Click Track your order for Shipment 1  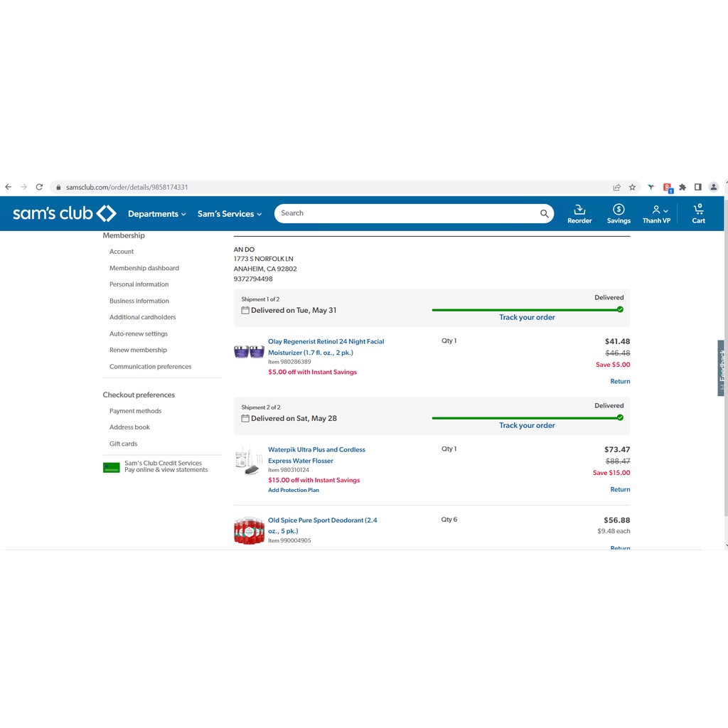coord(527,318)
